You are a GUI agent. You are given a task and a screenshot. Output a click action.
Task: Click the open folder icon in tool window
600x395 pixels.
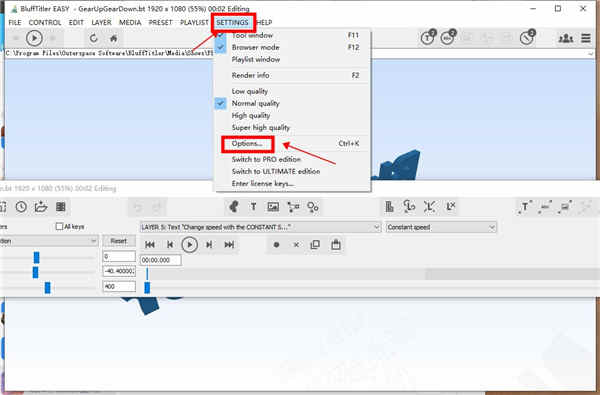pyautogui.click(x=41, y=207)
